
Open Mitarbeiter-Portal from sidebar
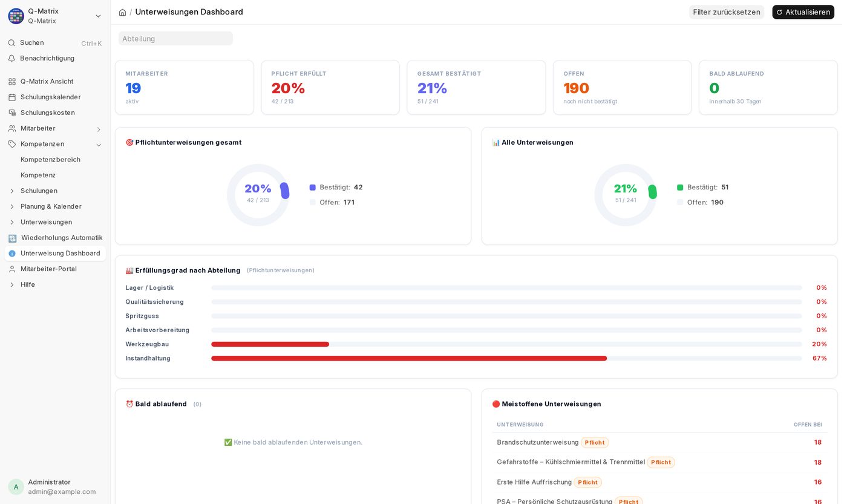55,269
